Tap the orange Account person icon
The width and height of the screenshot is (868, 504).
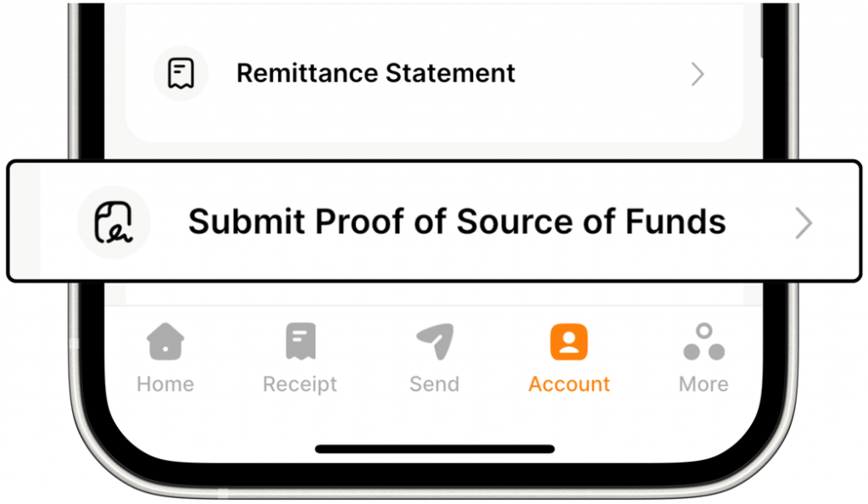569,342
